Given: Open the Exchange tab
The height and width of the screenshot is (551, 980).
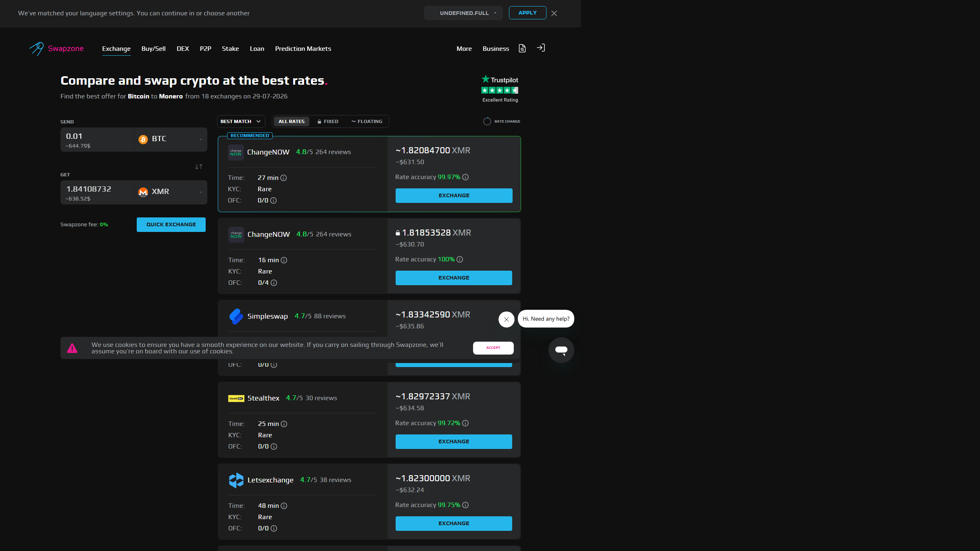Looking at the screenshot, I should coord(116,49).
